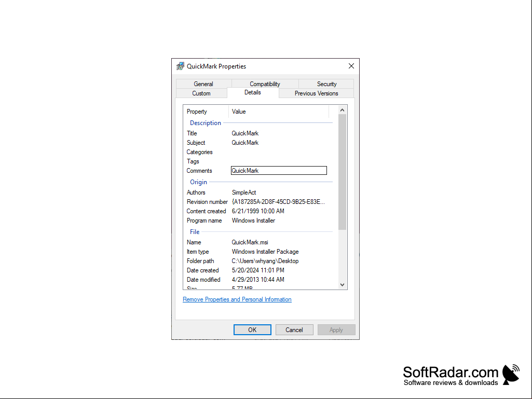The height and width of the screenshot is (399, 532).
Task: Select the Title value QuickMark
Action: coord(245,133)
